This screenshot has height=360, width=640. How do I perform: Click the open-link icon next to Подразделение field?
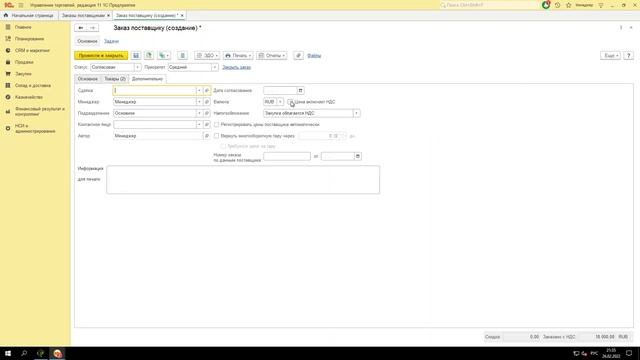(207, 113)
